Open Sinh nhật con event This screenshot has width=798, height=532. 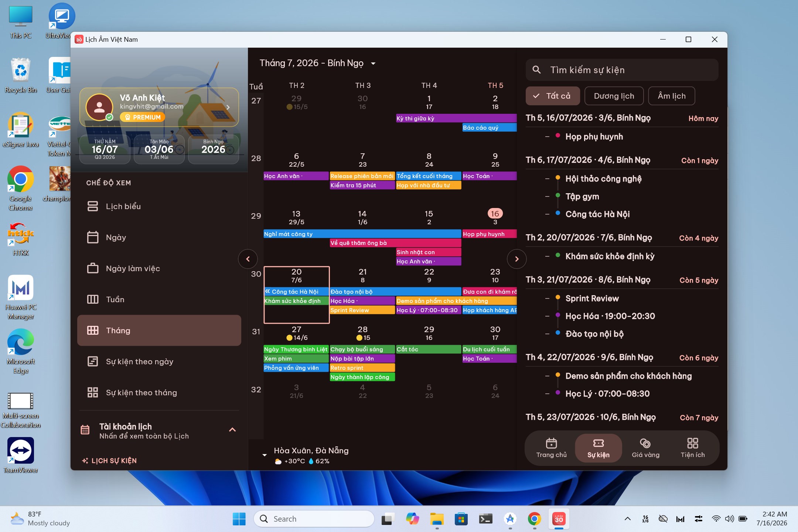429,252
